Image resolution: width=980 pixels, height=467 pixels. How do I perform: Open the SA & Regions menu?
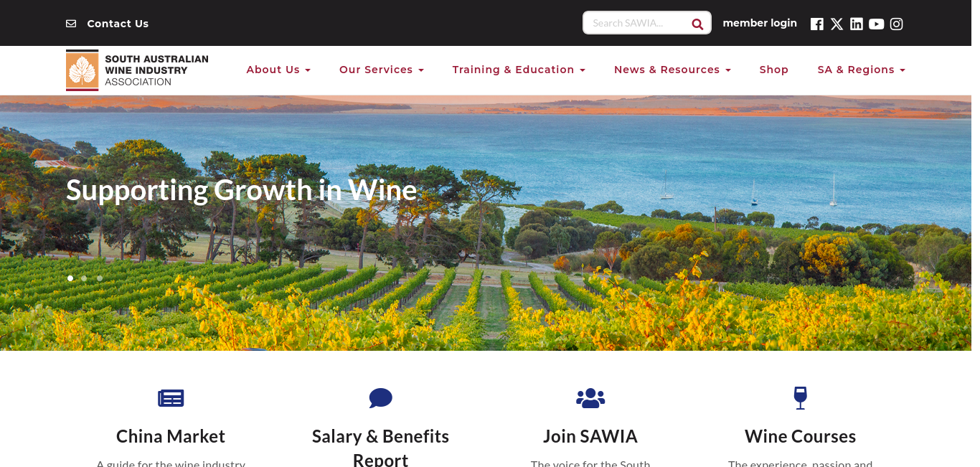click(x=862, y=70)
